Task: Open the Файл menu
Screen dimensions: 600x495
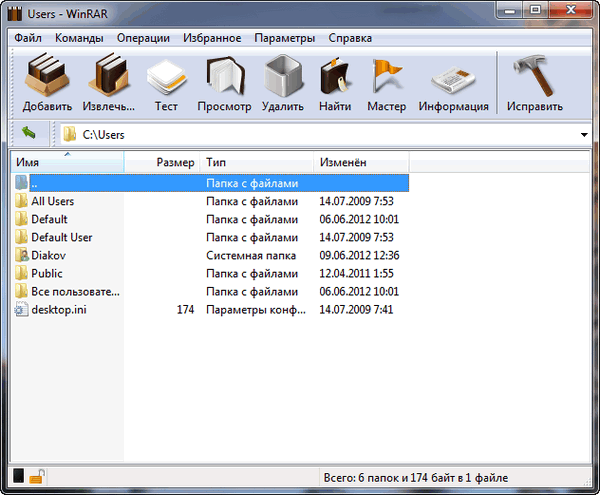Action: tap(29, 38)
